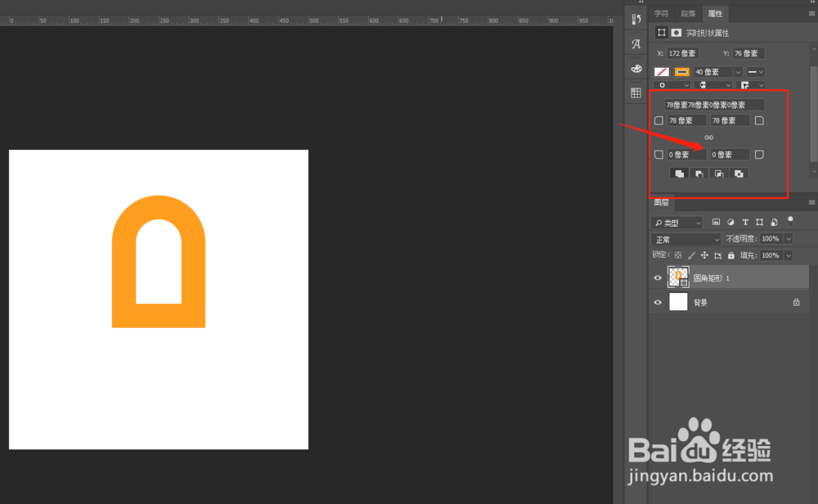Click the 背景 layer thumbnail

[x=678, y=302]
